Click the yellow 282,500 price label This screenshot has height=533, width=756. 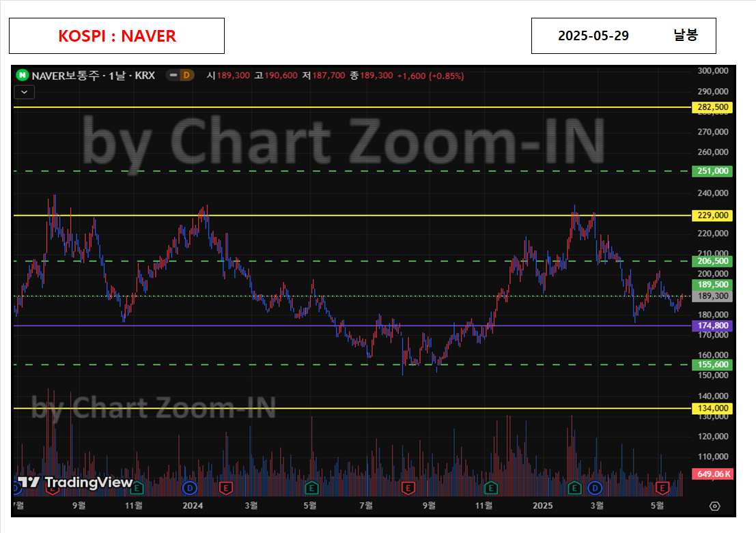click(712, 107)
